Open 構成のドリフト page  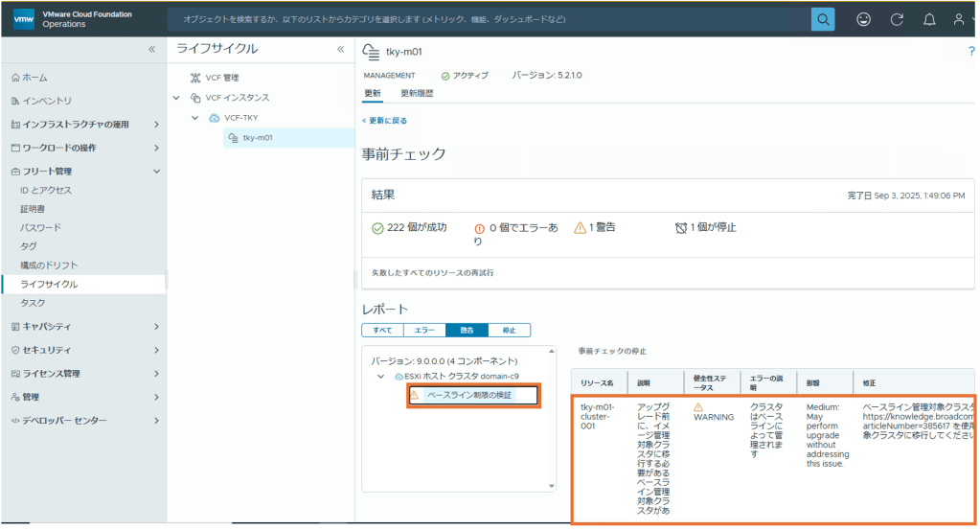click(49, 265)
